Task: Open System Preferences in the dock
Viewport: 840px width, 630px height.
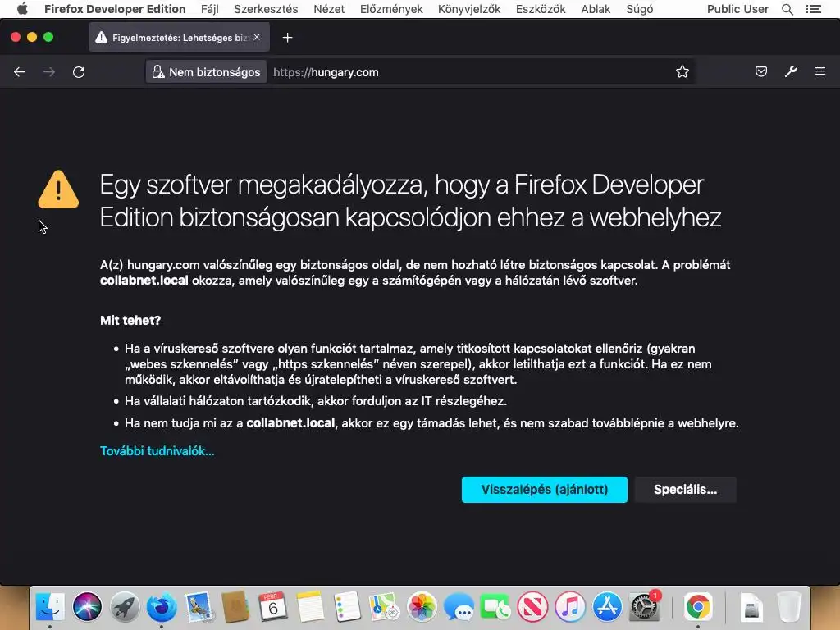Action: pos(644,607)
